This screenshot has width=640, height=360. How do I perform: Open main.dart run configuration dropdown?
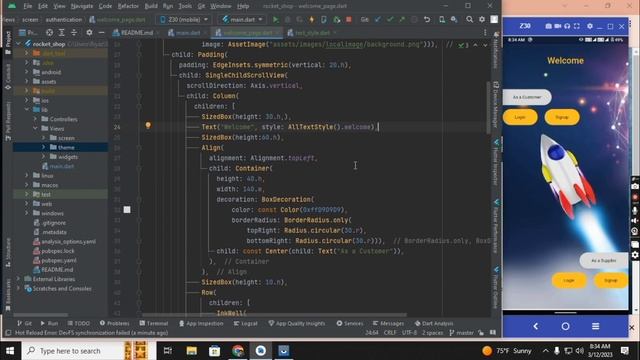click(242, 19)
